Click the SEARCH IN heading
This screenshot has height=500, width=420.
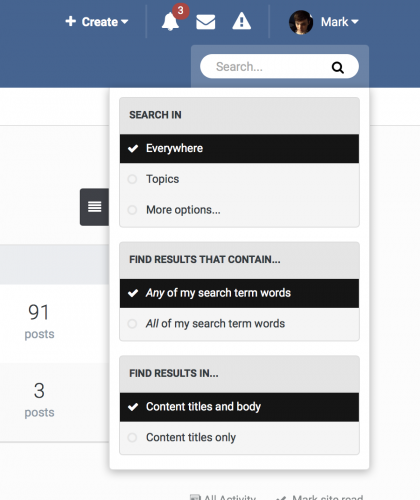155,115
